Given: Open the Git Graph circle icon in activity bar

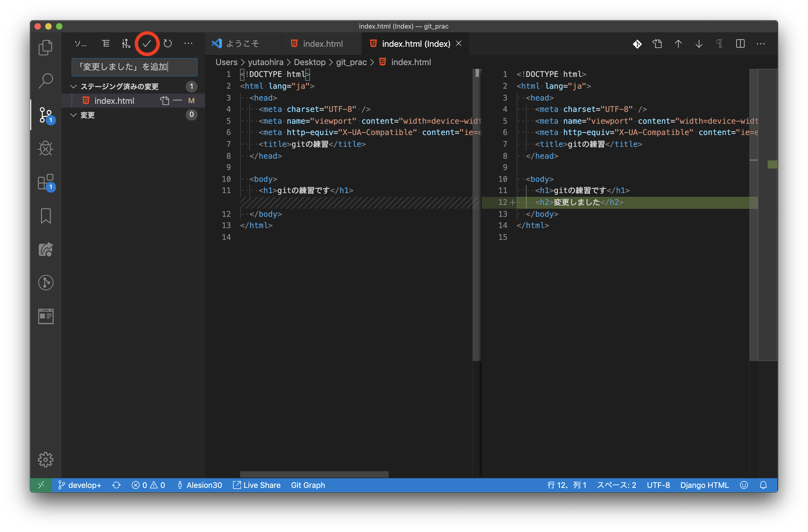Looking at the screenshot, I should (45, 283).
